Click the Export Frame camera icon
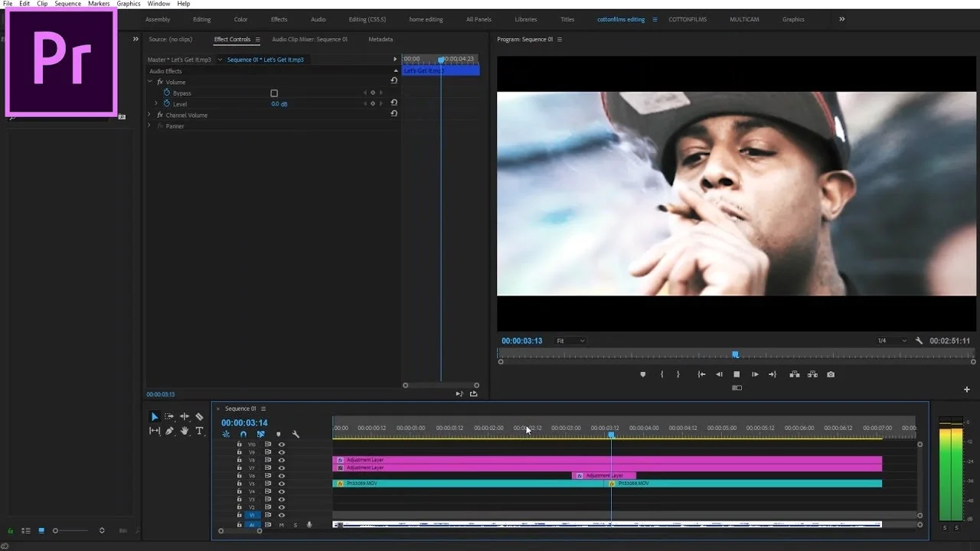The height and width of the screenshot is (551, 980). click(x=831, y=374)
